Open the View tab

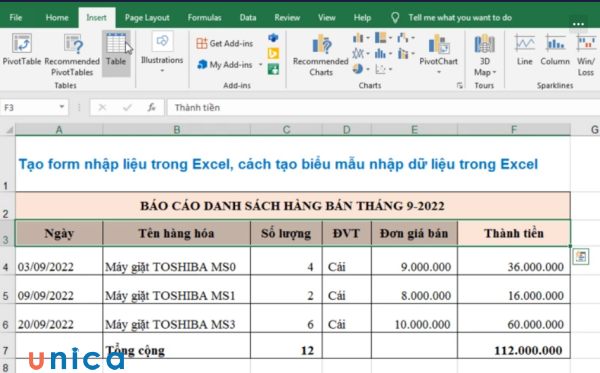[x=326, y=18]
